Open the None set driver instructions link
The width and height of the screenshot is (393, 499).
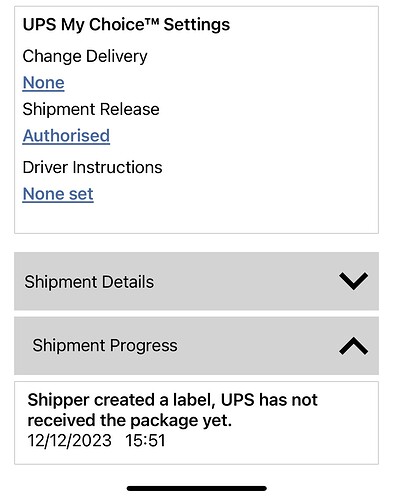pos(58,194)
